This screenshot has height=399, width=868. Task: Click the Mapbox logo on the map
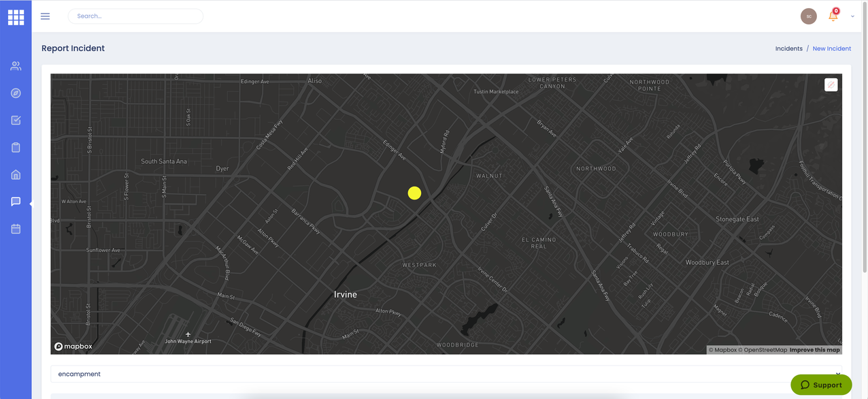(x=73, y=347)
